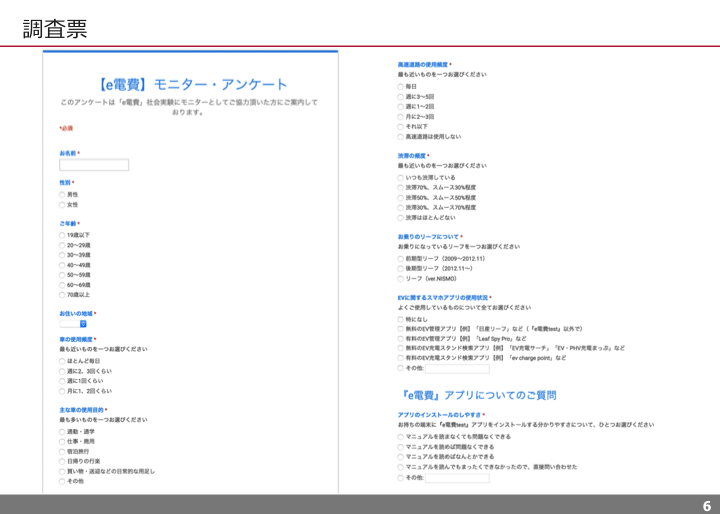Select ほとんど毎日 for car usage

click(62, 361)
